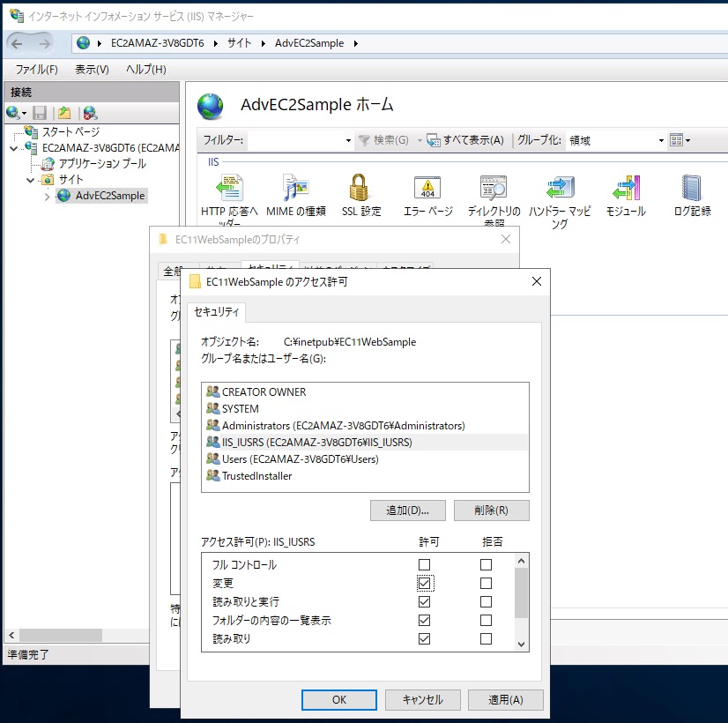Expand breadcrumb arrow after サイト
The height and width of the screenshot is (723, 728).
click(264, 44)
